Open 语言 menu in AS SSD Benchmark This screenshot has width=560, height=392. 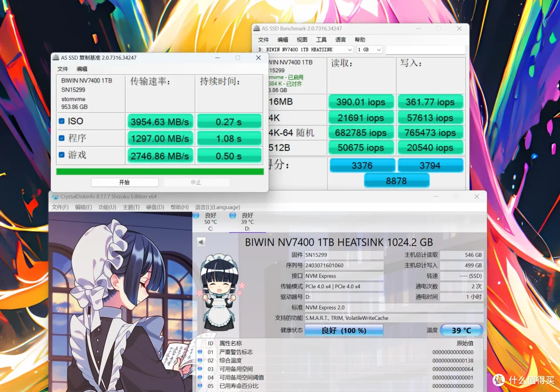tap(340, 39)
